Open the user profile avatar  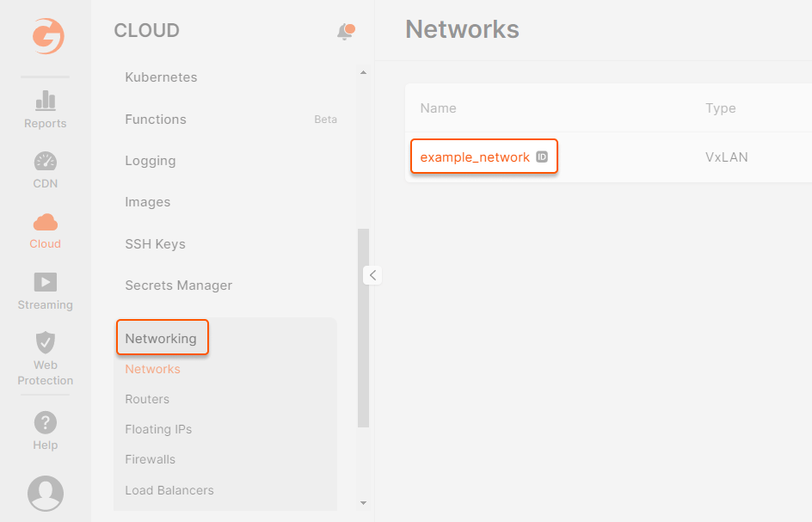[45, 494]
